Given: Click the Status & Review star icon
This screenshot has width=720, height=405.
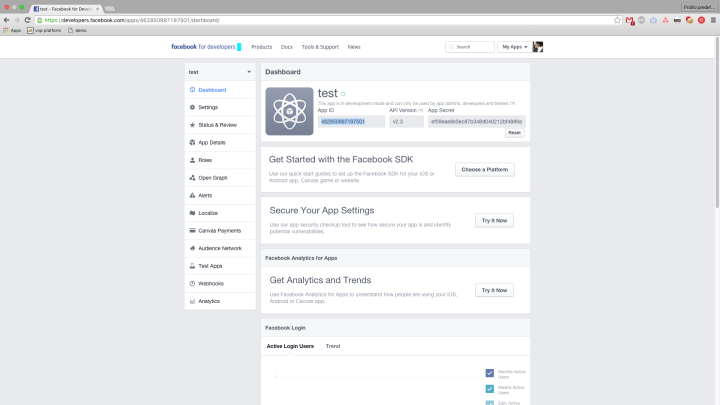Looking at the screenshot, I should tap(192, 125).
